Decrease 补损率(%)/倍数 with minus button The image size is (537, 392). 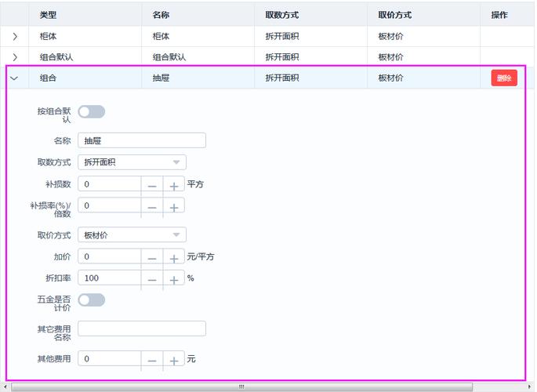(x=152, y=205)
